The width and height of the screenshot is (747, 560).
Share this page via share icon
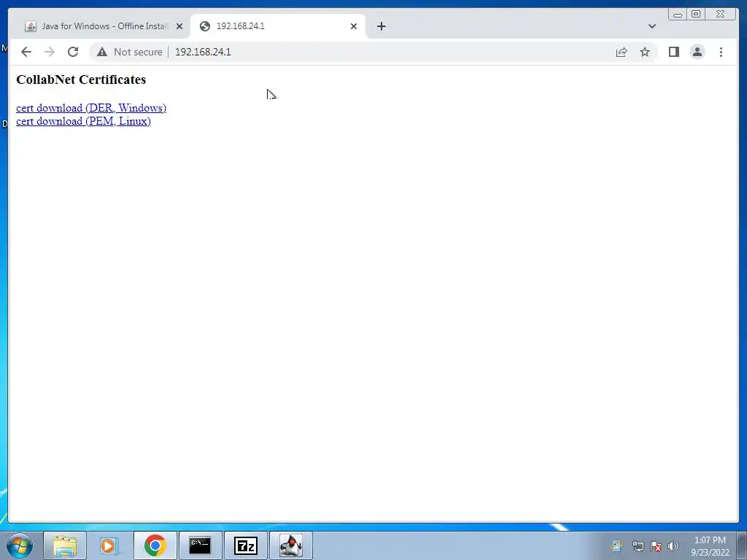coord(622,52)
